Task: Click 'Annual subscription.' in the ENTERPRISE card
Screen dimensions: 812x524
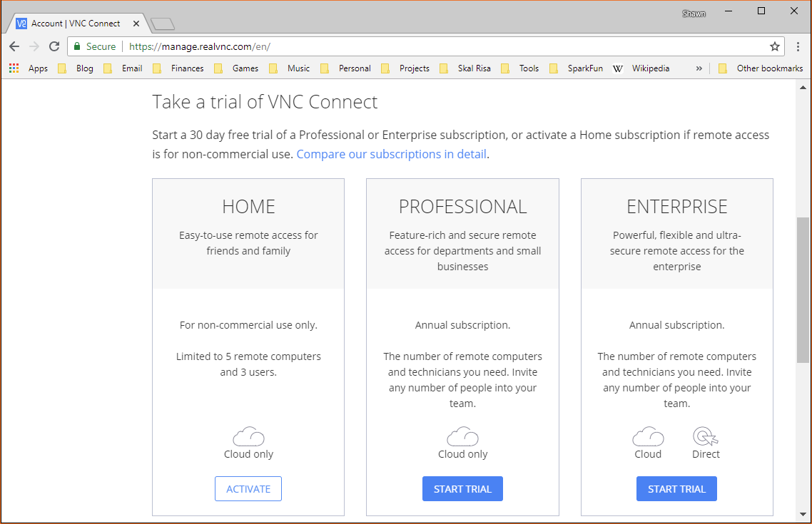Action: [677, 325]
